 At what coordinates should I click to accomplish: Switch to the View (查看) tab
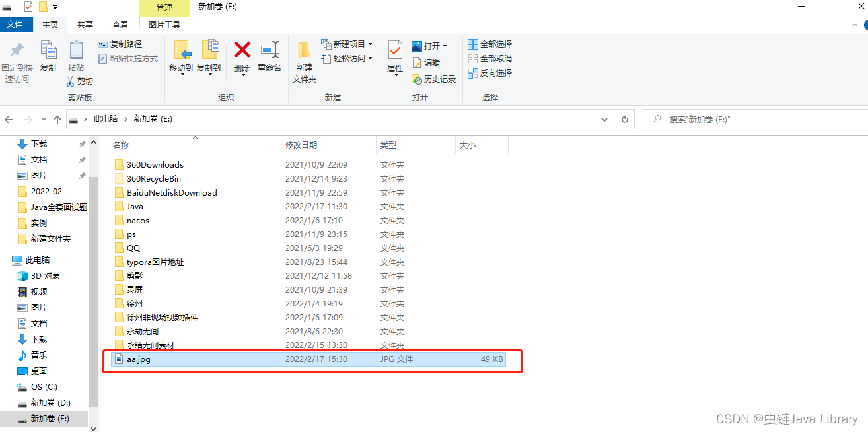coord(120,24)
